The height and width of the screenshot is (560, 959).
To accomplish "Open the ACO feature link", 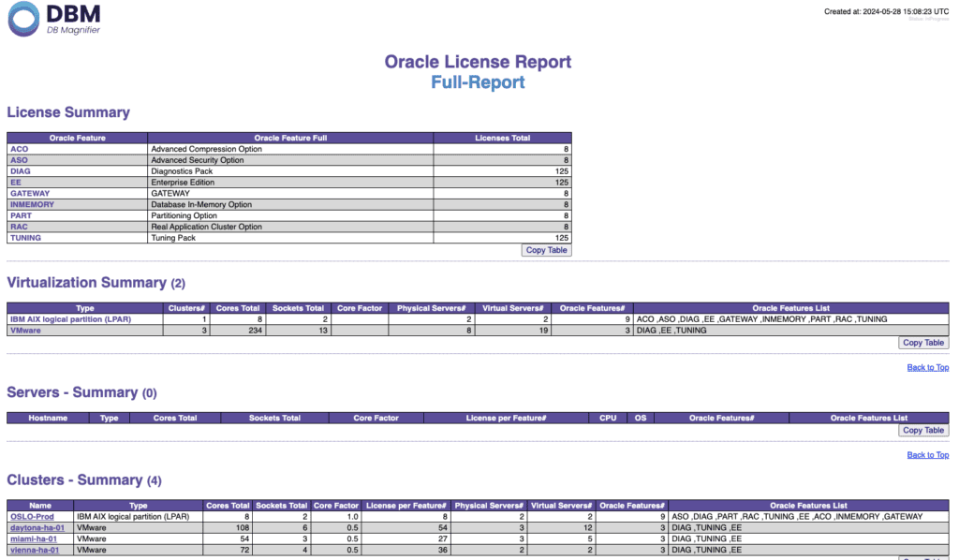I will (20, 149).
